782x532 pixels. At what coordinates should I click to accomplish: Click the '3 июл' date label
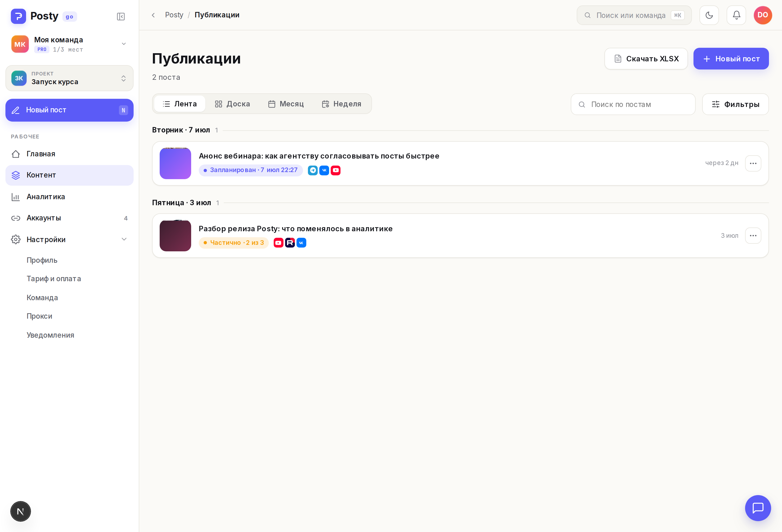coord(729,235)
